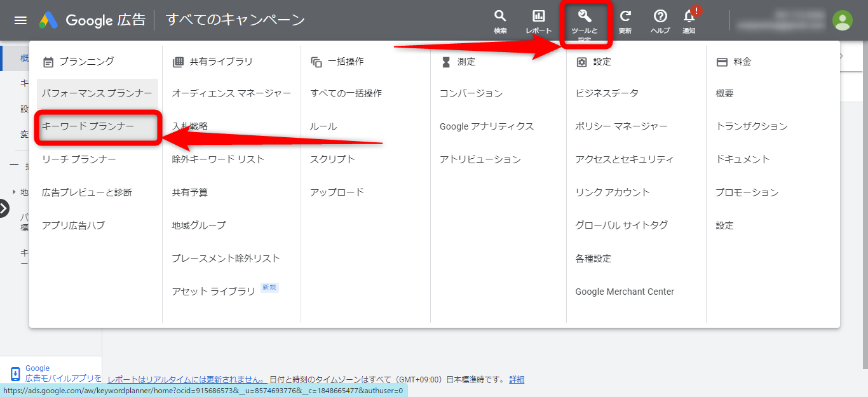Open 除外キーワード リスト

tap(218, 159)
